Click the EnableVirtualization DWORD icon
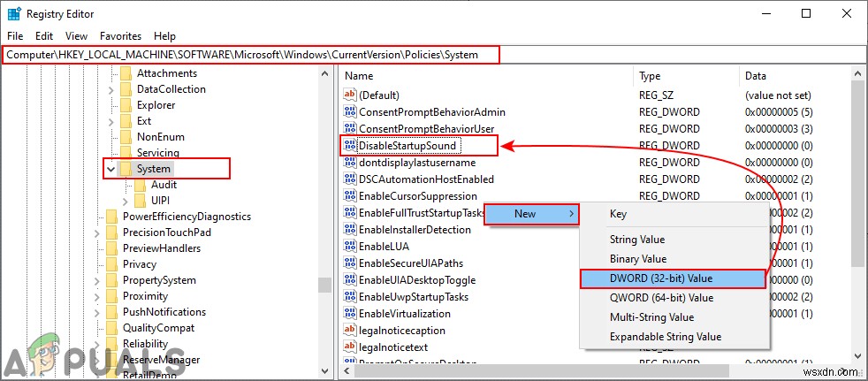 (350, 314)
